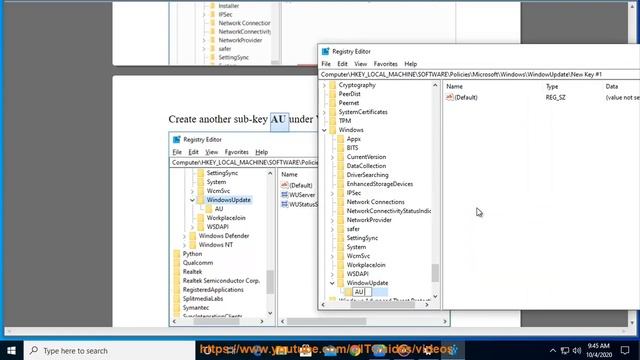This screenshot has height=360, width=640.
Task: Open View menu in front Registry Editor
Action: [x=360, y=64]
